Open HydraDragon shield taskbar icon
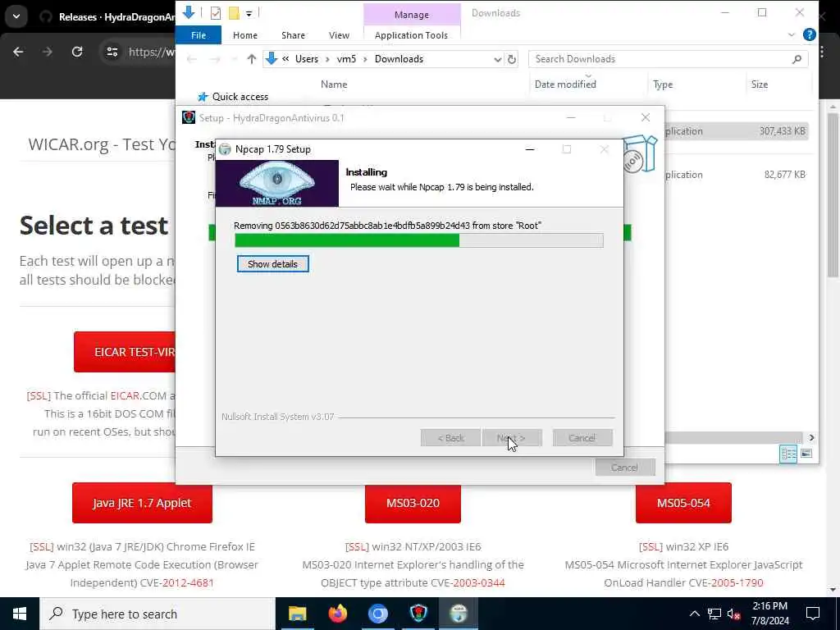This screenshot has height=630, width=840. [418, 614]
